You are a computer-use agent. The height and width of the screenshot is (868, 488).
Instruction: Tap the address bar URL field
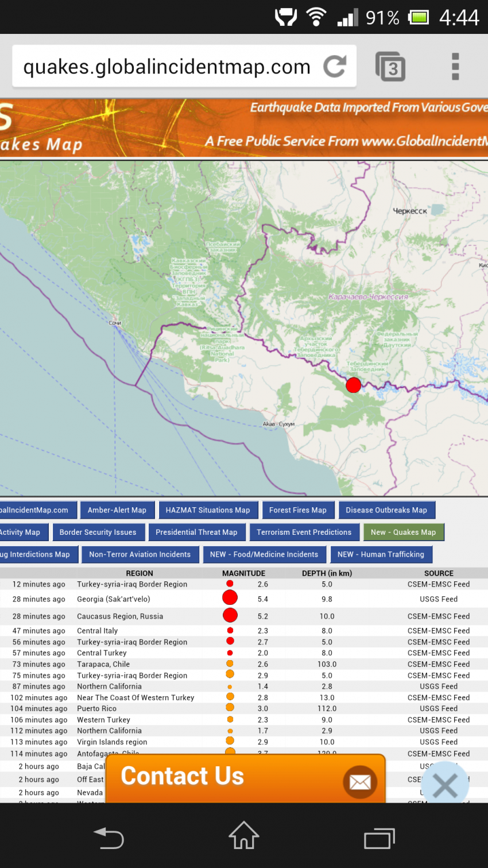pos(166,67)
